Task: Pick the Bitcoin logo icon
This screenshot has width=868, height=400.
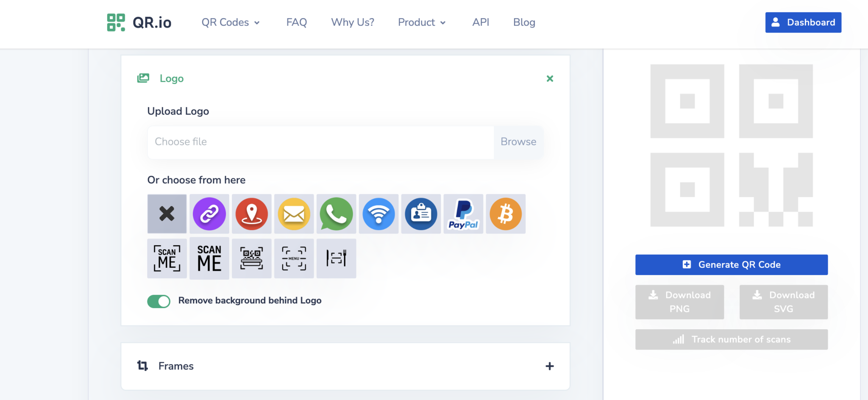Action: tap(506, 214)
